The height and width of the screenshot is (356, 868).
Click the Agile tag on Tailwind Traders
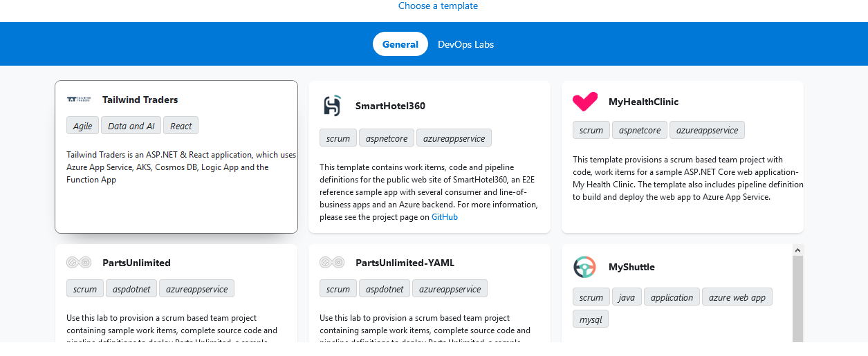click(x=83, y=126)
